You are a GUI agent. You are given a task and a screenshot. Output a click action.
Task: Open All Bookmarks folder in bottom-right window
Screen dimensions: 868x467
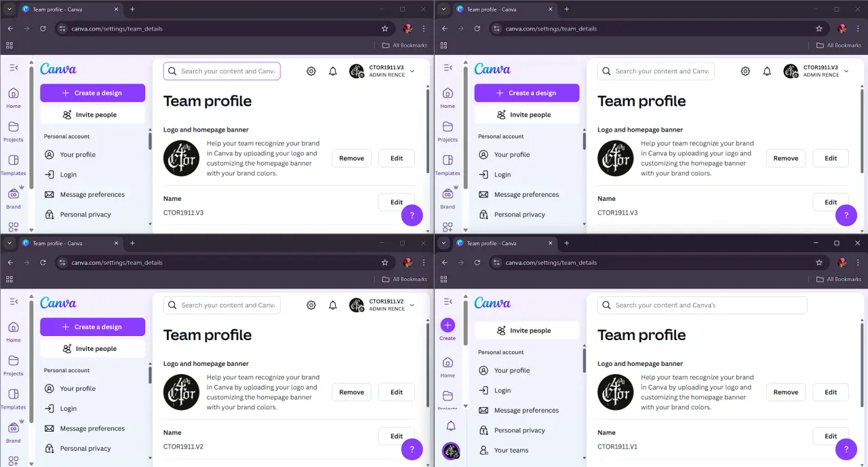click(839, 279)
